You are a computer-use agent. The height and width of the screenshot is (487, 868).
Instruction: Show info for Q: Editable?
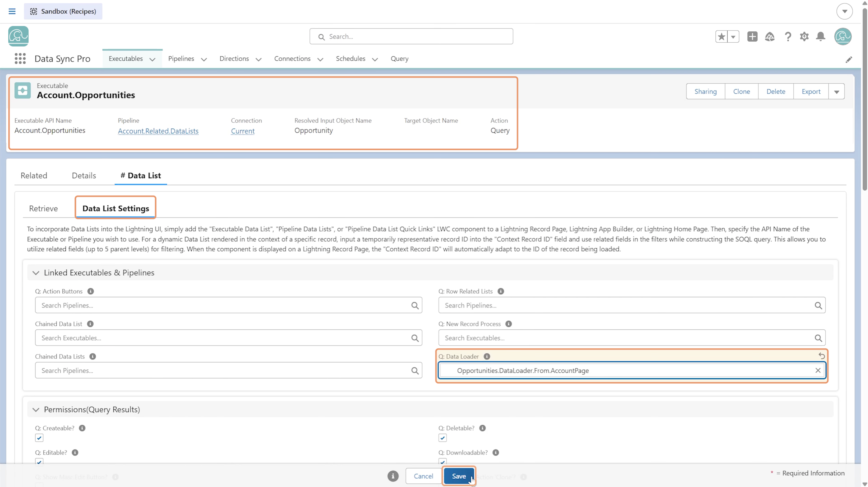[x=75, y=453]
